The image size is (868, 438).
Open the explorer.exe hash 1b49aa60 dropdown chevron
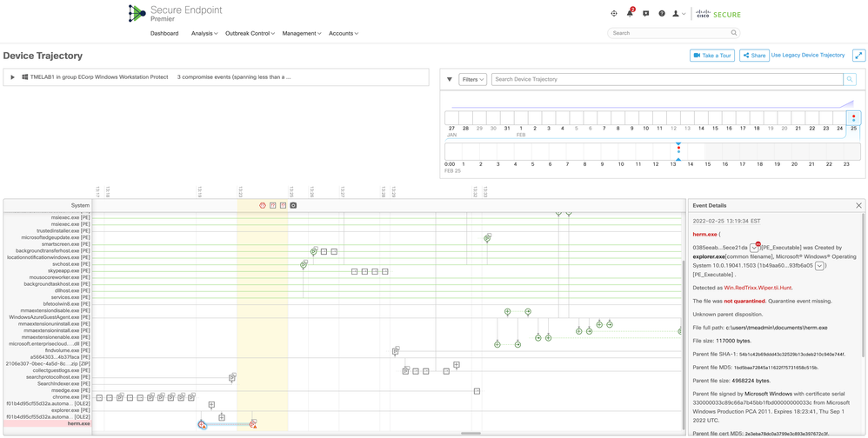819,266
